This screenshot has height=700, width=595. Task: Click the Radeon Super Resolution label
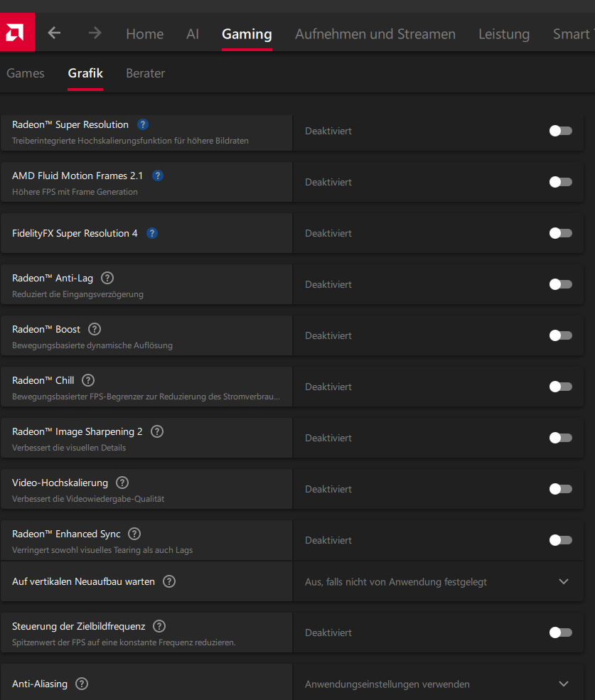[x=70, y=124]
